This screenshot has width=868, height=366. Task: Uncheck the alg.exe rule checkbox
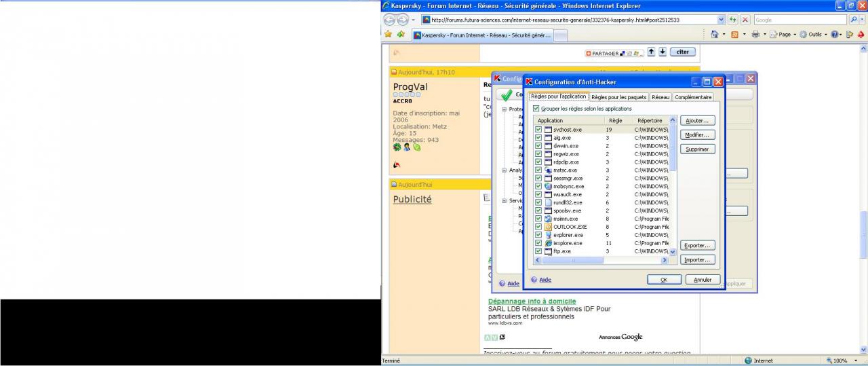pyautogui.click(x=538, y=137)
